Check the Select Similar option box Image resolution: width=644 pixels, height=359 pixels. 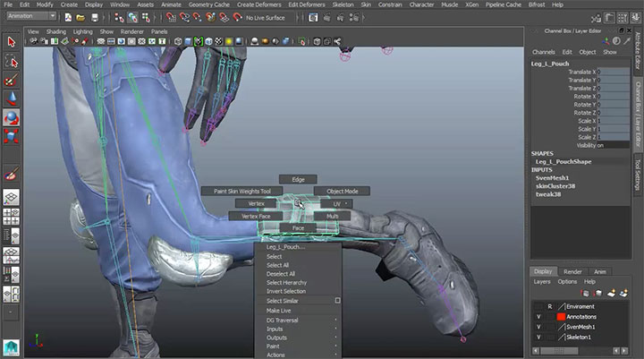coord(337,301)
